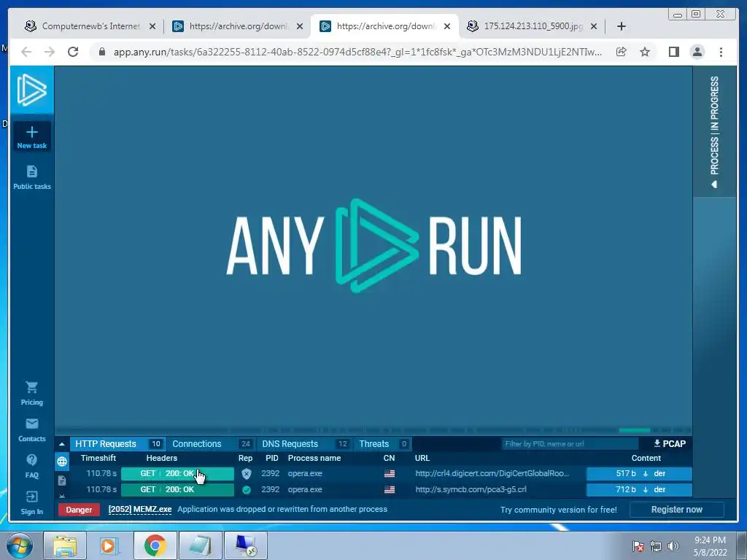
Task: Click the reputation shield icon for the digicert request
Action: [247, 474]
